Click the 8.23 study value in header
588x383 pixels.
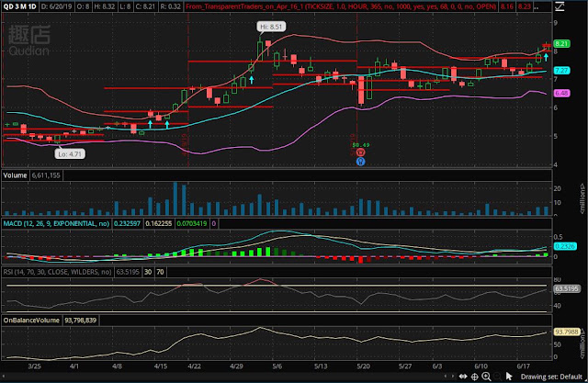pos(525,6)
